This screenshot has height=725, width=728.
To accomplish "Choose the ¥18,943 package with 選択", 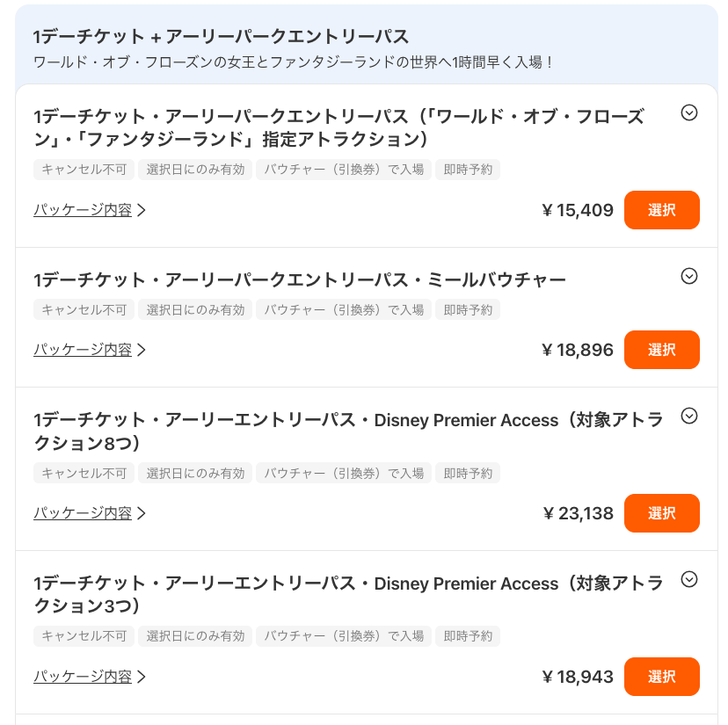I will [661, 677].
